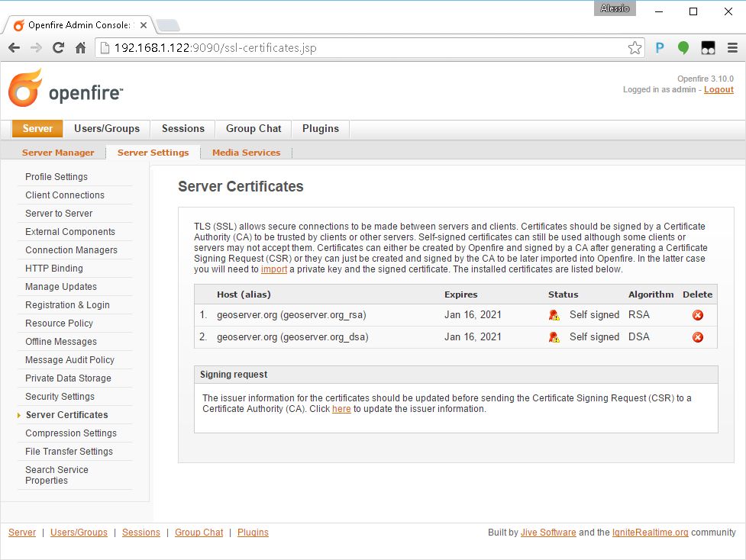Viewport: 746px width, 560px height.
Task: Navigate back in browser
Action: (x=14, y=48)
